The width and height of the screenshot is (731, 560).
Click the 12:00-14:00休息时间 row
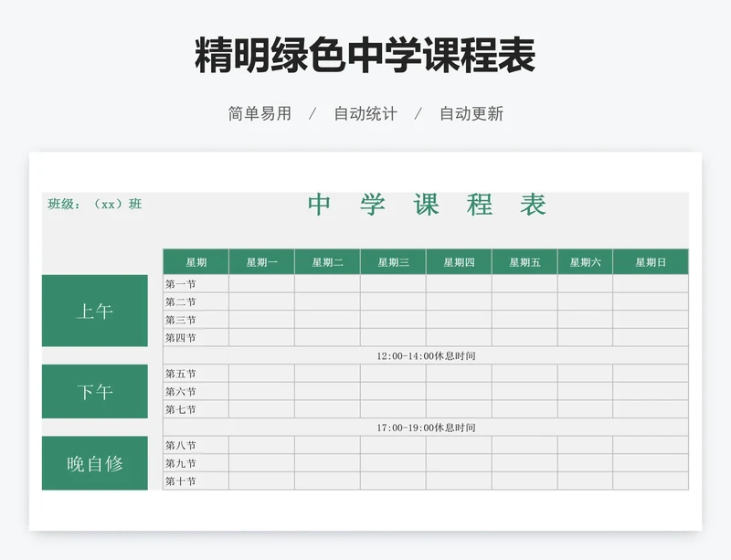pyautogui.click(x=426, y=355)
